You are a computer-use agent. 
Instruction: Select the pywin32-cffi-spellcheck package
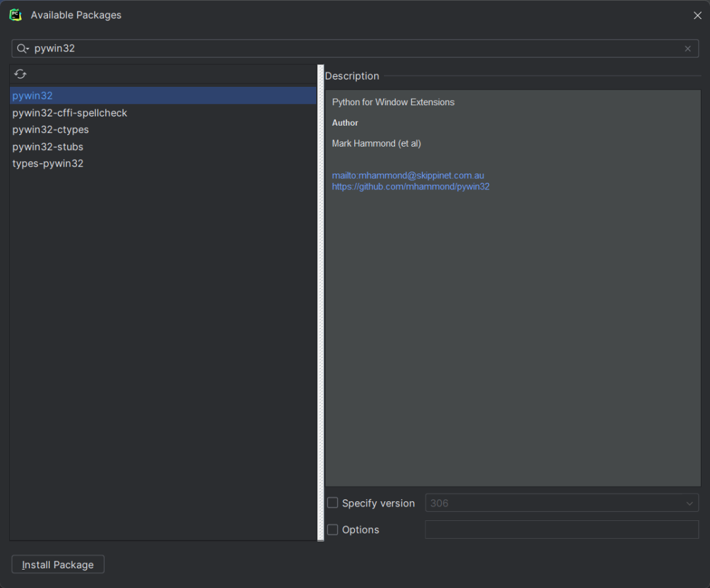click(x=163, y=112)
